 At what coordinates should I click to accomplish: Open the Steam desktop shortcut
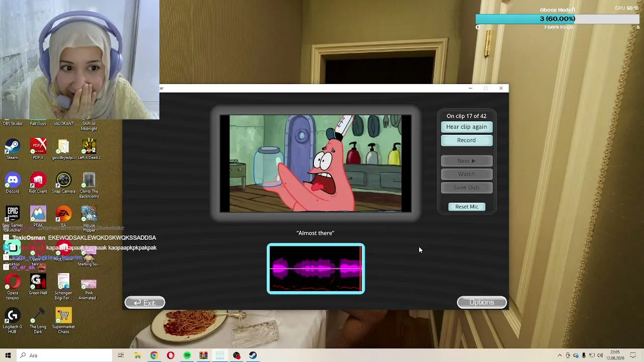pyautogui.click(x=13, y=149)
